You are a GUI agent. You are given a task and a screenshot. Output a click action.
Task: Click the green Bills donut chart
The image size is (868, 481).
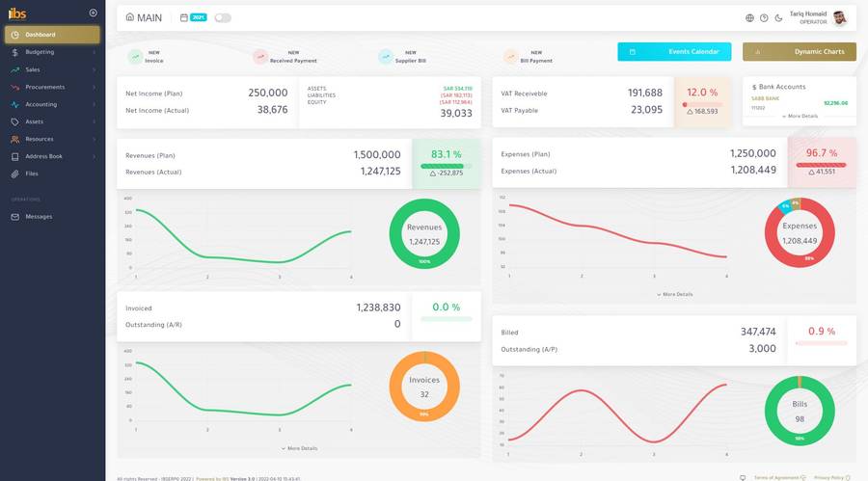tap(800, 411)
